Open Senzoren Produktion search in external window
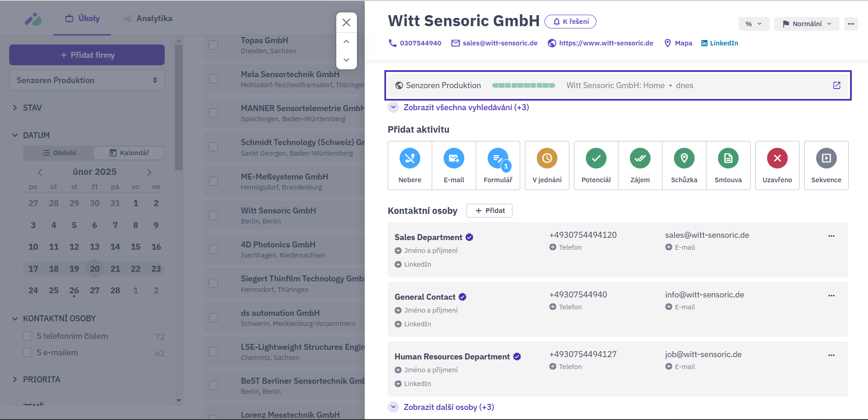 click(x=837, y=85)
